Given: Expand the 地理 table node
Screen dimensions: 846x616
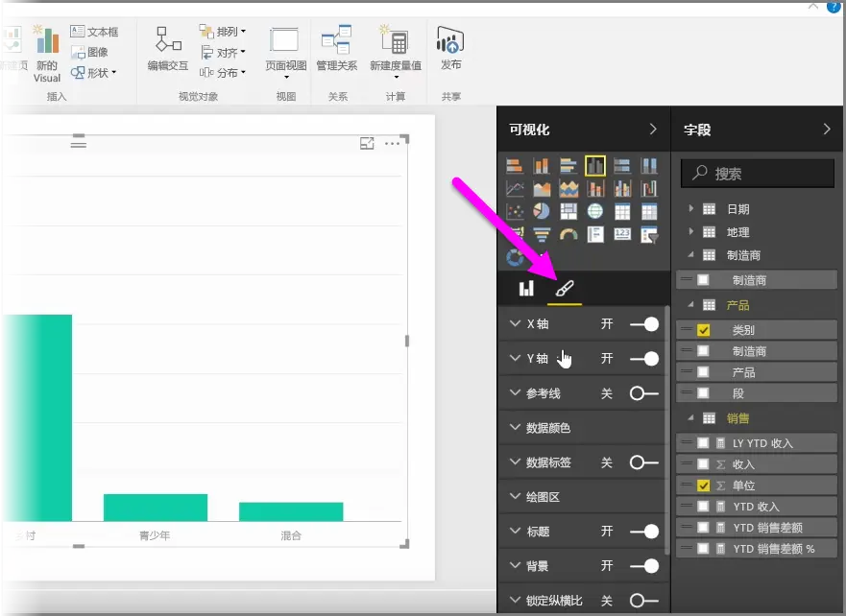Looking at the screenshot, I should pos(691,232).
